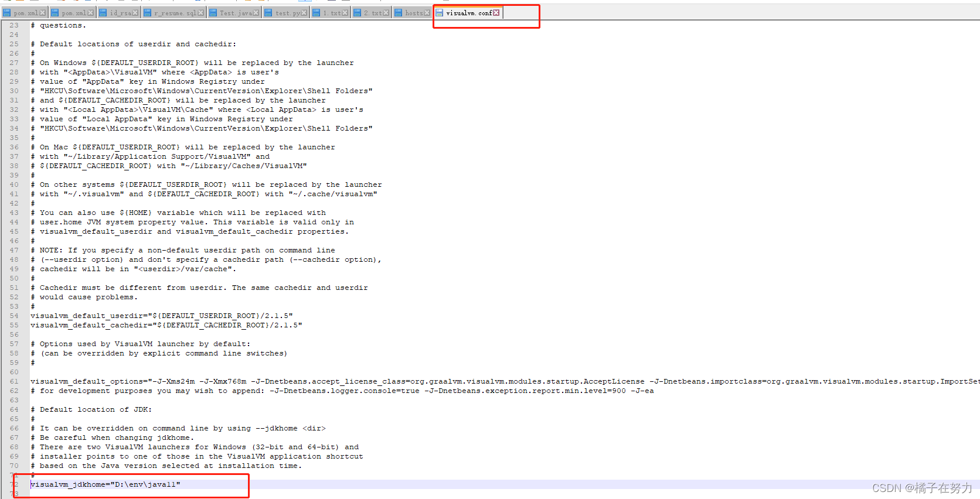Open the hosts file tab
This screenshot has height=499, width=980.
pos(412,13)
